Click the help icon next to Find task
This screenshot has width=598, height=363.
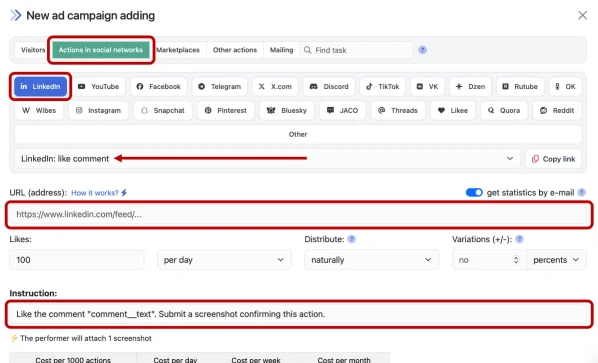tap(423, 50)
